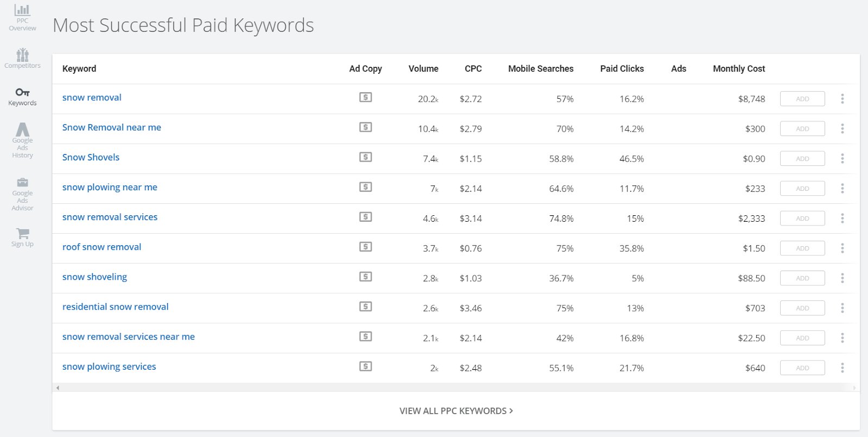Screen dimensions: 868x437
Task: Open Google Ads Advisor
Action: pos(22,193)
